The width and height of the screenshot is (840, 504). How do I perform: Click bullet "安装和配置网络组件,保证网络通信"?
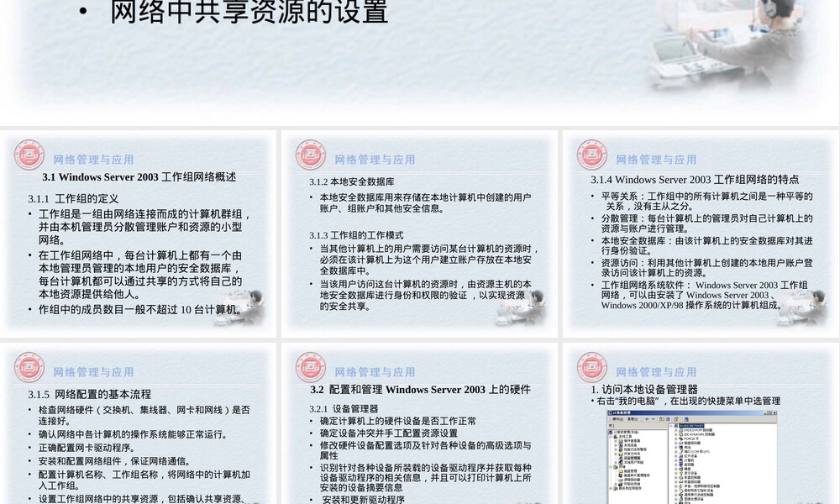click(114, 461)
